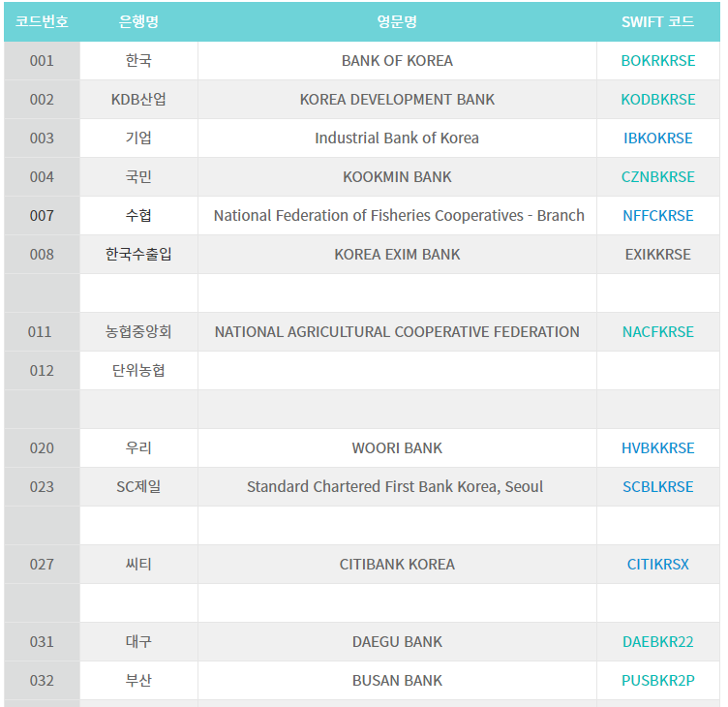Click the bank name 한국
The image size is (728, 707).
click(x=138, y=61)
